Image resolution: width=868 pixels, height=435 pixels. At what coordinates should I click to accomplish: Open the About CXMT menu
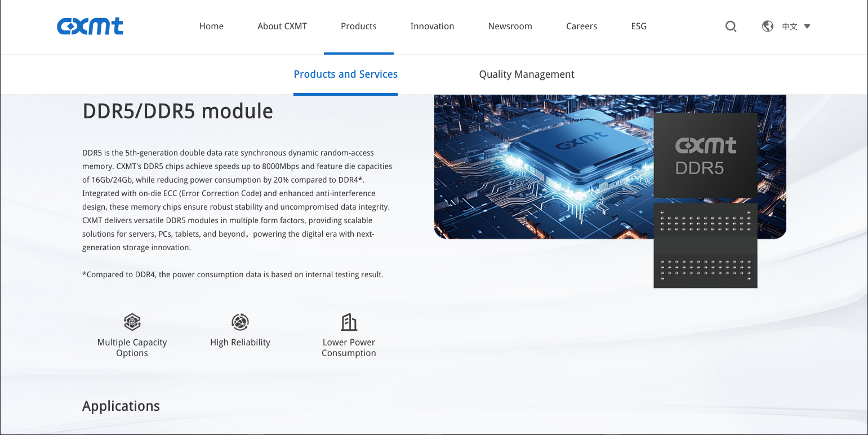(x=282, y=26)
